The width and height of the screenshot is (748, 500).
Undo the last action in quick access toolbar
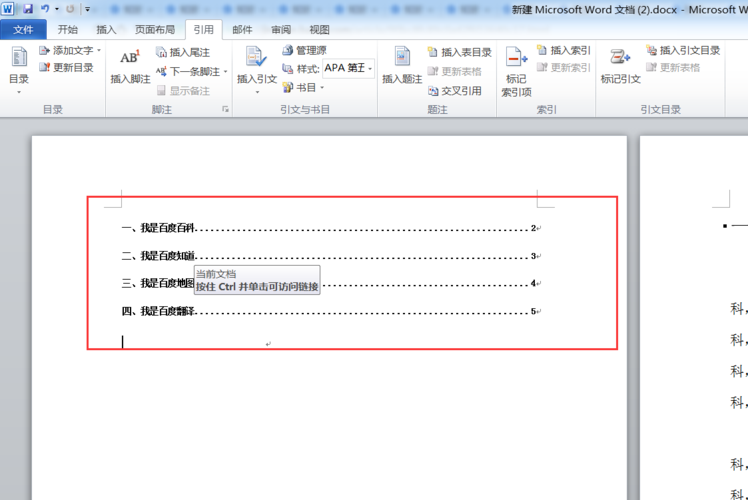(x=45, y=9)
